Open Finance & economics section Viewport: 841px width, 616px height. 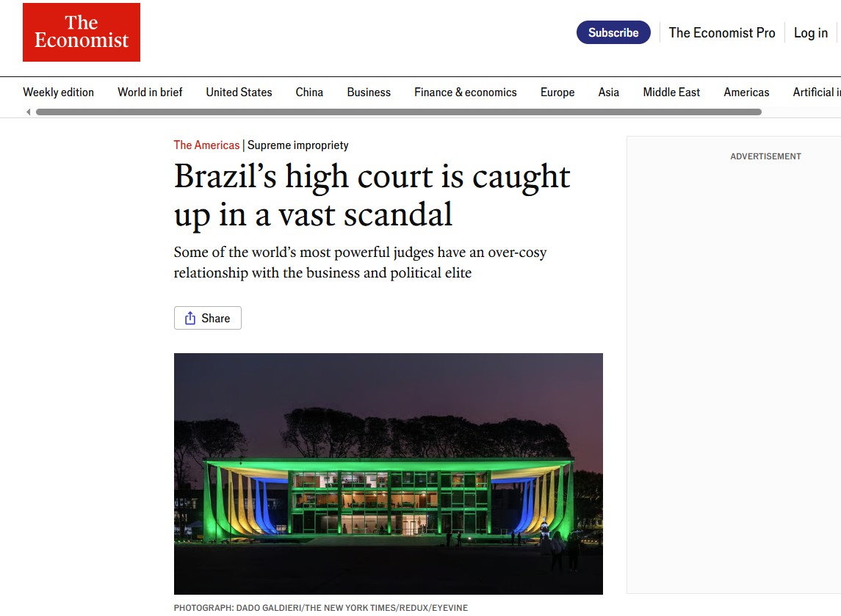(x=466, y=92)
